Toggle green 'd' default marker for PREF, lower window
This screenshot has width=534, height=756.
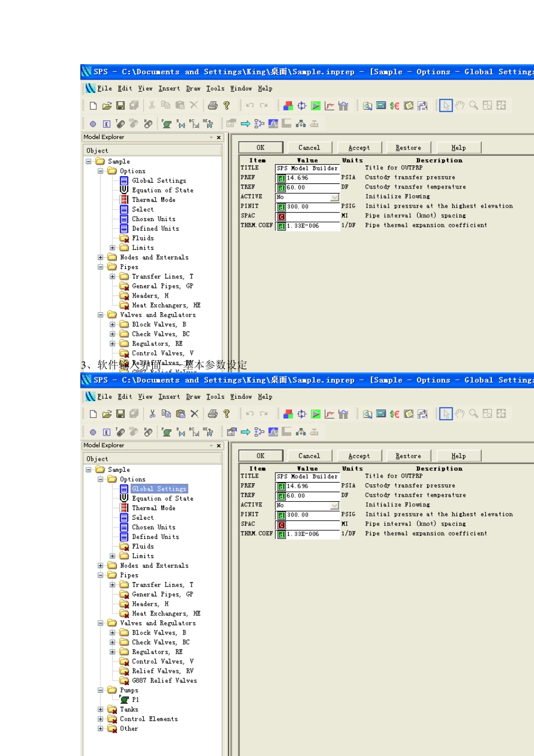pos(282,487)
